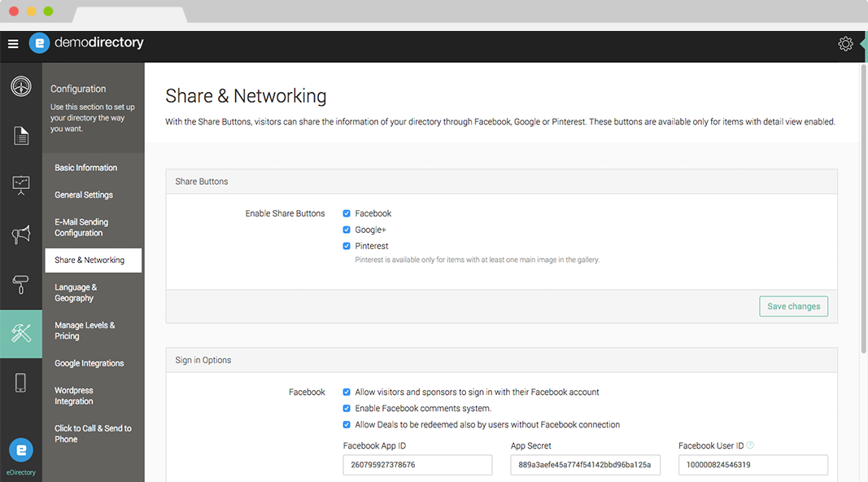Click the Save changes button
Image resolution: width=868 pixels, height=482 pixels.
[x=793, y=306]
